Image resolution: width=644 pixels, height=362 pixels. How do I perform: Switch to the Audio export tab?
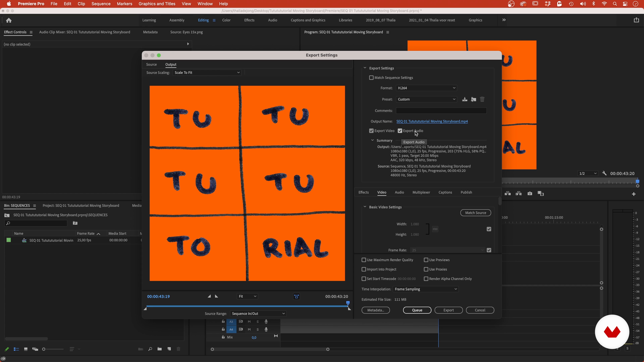coord(399,192)
